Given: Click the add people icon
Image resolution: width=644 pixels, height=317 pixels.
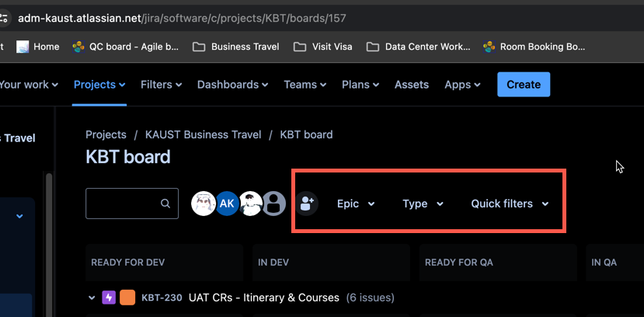Looking at the screenshot, I should pyautogui.click(x=307, y=204).
